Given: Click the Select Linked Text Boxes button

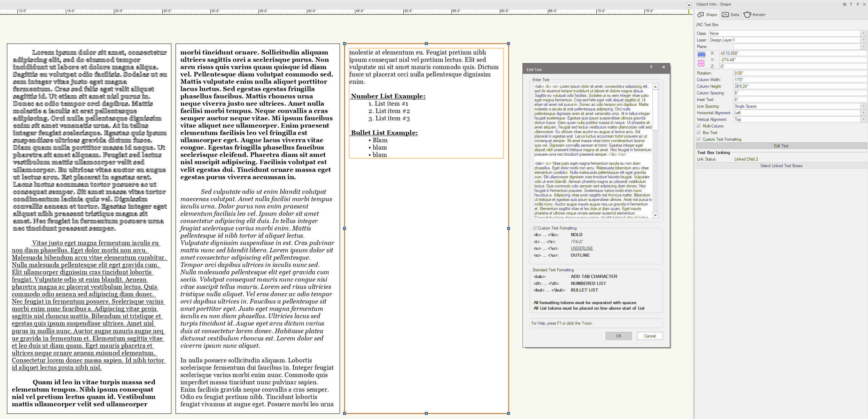Looking at the screenshot, I should point(781,165).
